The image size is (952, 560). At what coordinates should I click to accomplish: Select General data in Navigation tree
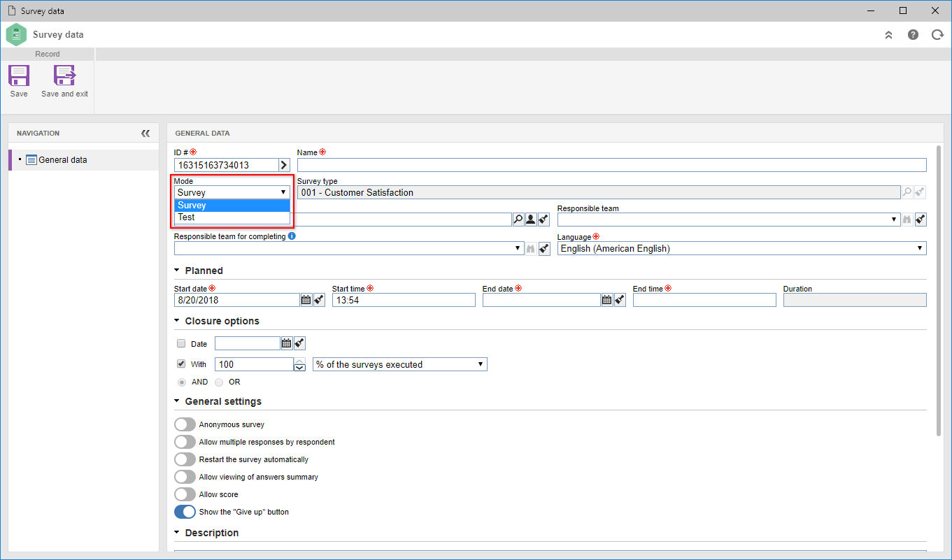84,160
